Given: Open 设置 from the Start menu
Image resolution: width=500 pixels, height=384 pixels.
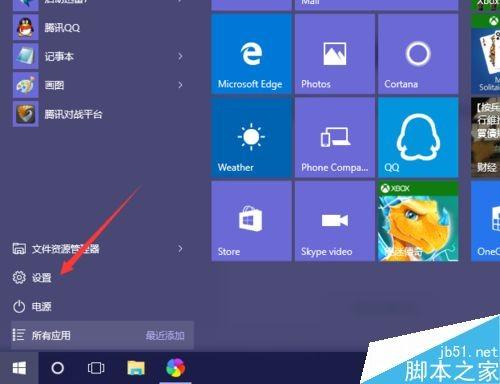Looking at the screenshot, I should coord(32,277).
